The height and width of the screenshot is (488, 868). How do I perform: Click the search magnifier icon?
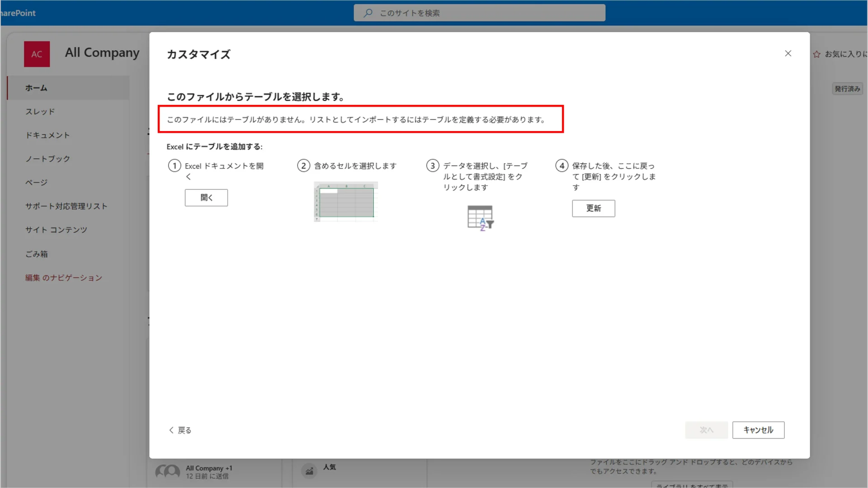point(368,13)
